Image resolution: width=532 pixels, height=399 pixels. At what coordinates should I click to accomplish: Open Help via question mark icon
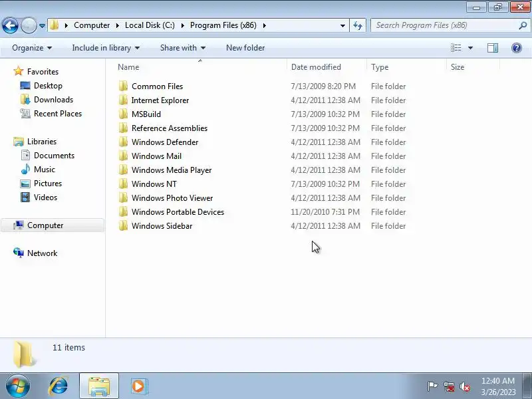(x=517, y=48)
